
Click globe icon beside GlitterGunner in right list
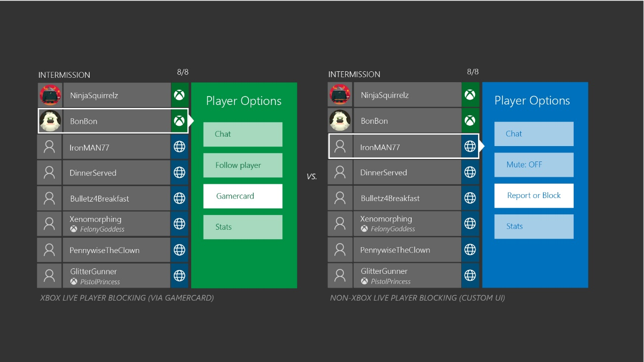coord(470,275)
